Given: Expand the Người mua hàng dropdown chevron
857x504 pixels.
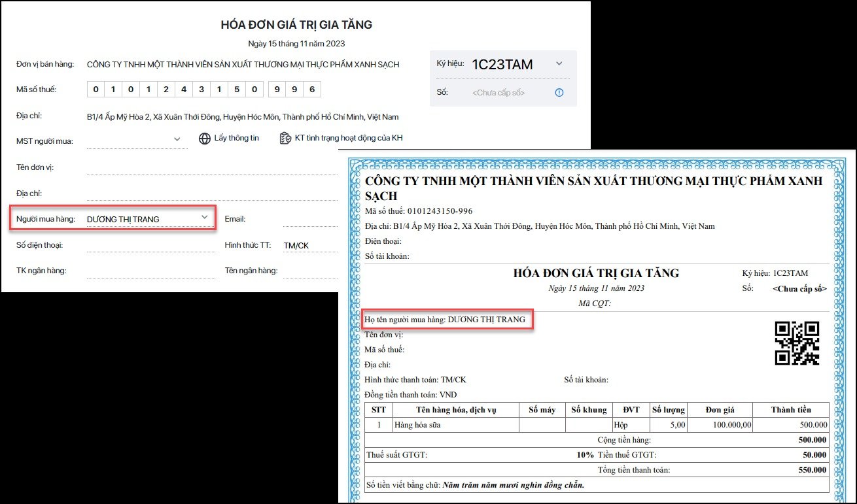Looking at the screenshot, I should click(x=204, y=216).
